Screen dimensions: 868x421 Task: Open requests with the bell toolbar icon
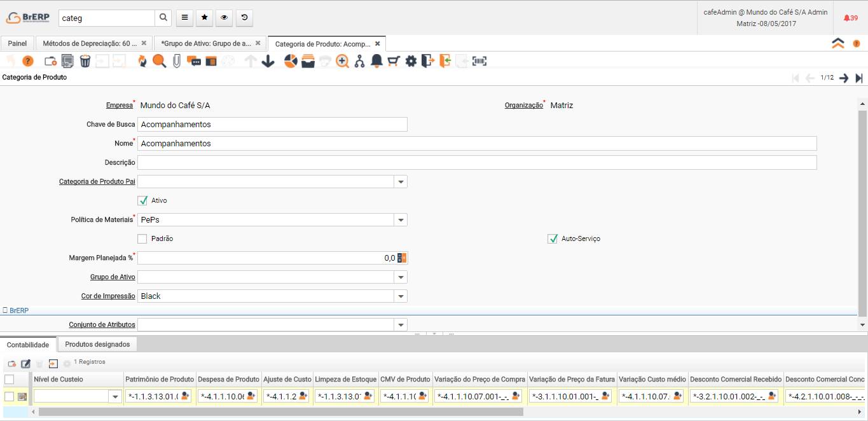click(376, 61)
